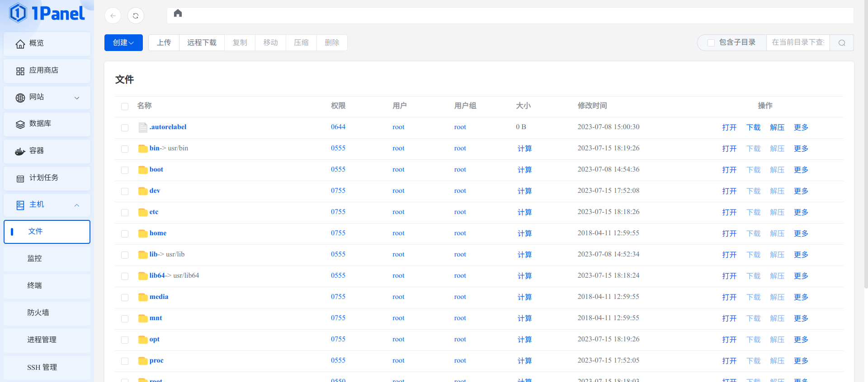Go back with the left arrow button
Screen dimensions: 868x382
(113, 16)
